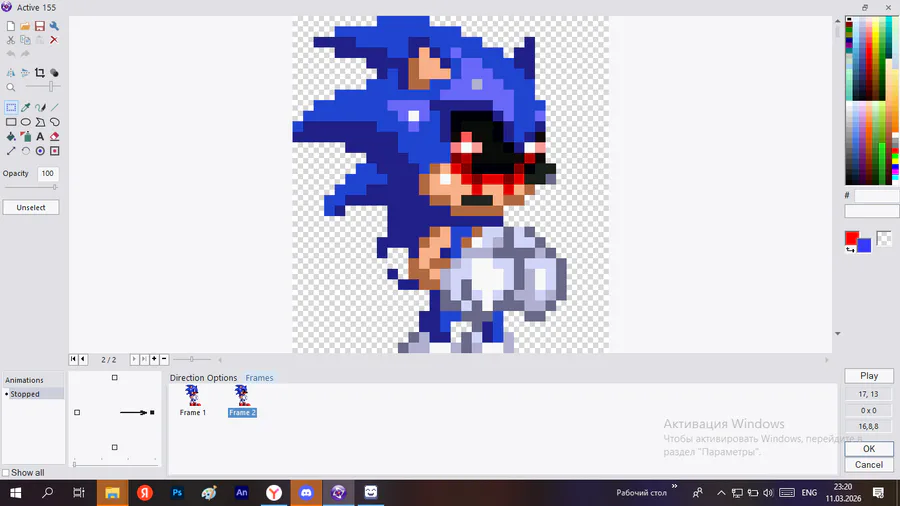Click the Play button
Screen dimensions: 900x506
tap(869, 376)
